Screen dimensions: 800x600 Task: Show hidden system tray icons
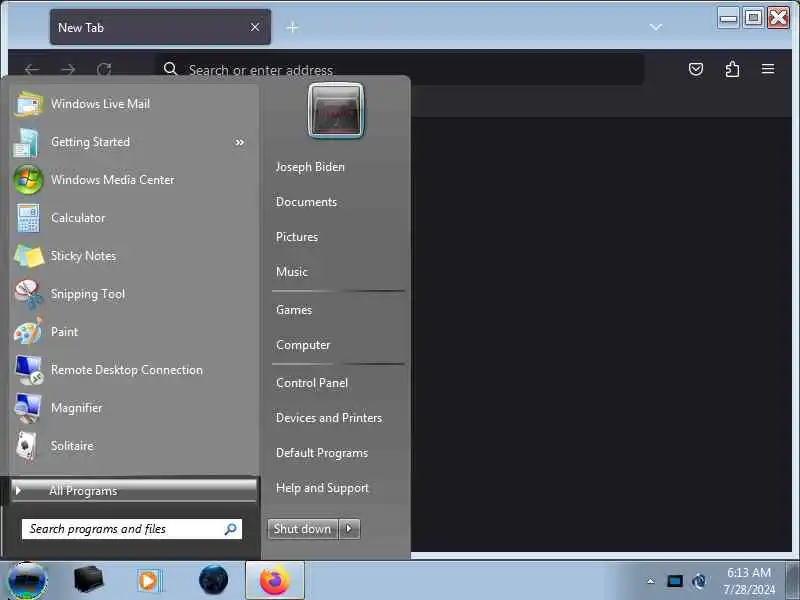651,581
